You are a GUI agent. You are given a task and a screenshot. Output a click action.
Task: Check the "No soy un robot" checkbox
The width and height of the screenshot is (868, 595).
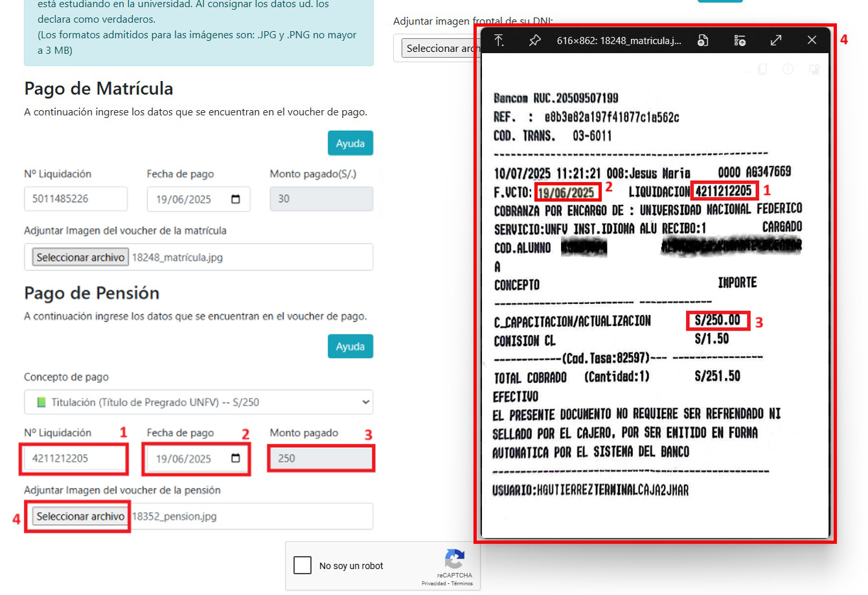coord(303,565)
